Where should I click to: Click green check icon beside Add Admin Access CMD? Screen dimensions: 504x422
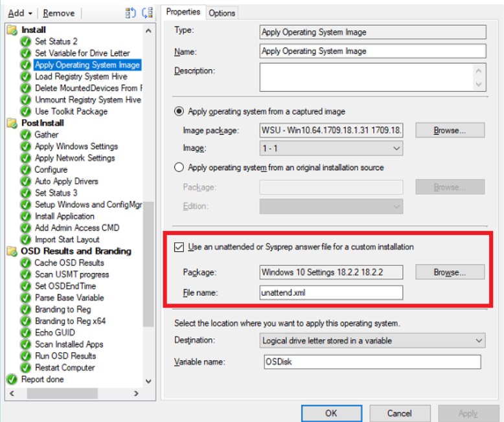pyautogui.click(x=25, y=228)
